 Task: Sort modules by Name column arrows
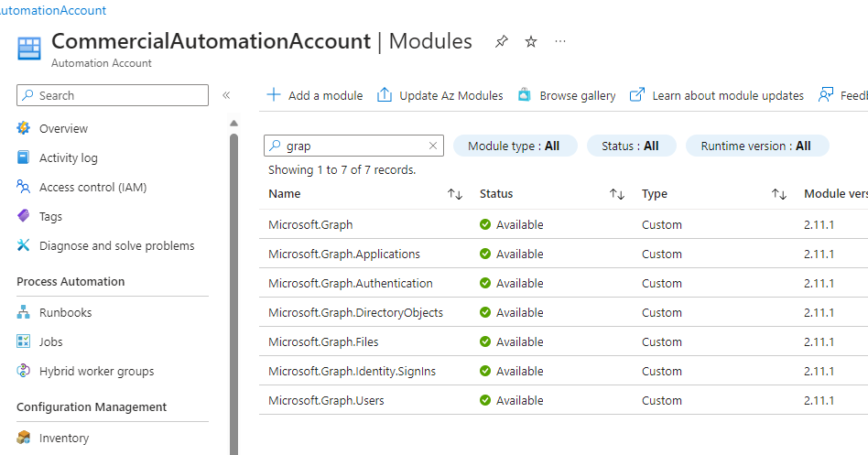(454, 194)
